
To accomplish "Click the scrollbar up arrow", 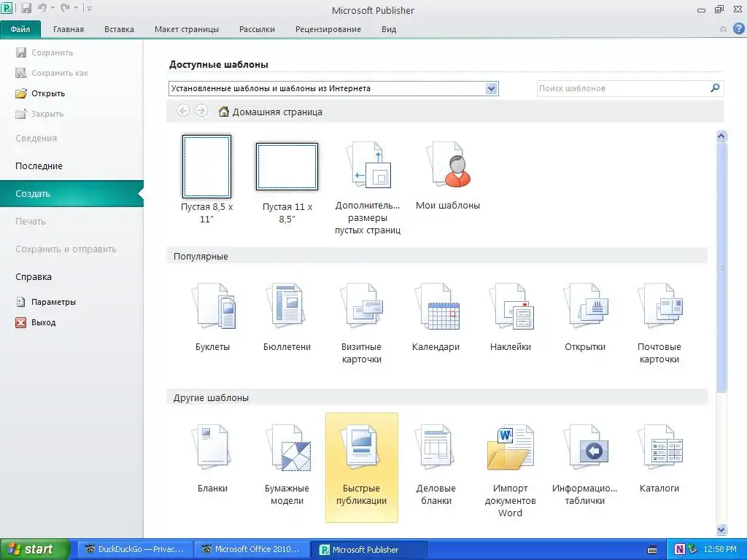I will tap(721, 136).
